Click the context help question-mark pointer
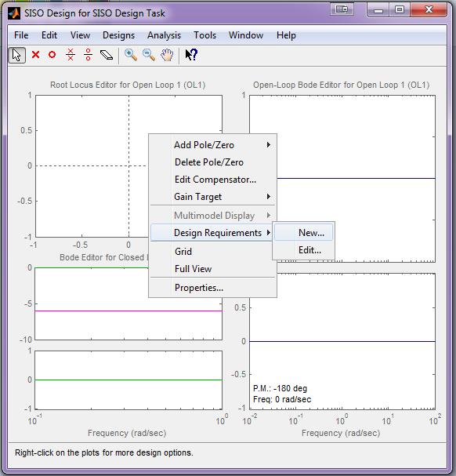456x476 pixels. coord(191,55)
